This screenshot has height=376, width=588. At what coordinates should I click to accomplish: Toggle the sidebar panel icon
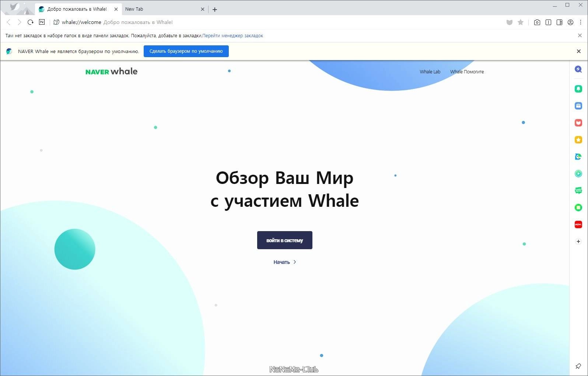click(x=559, y=22)
